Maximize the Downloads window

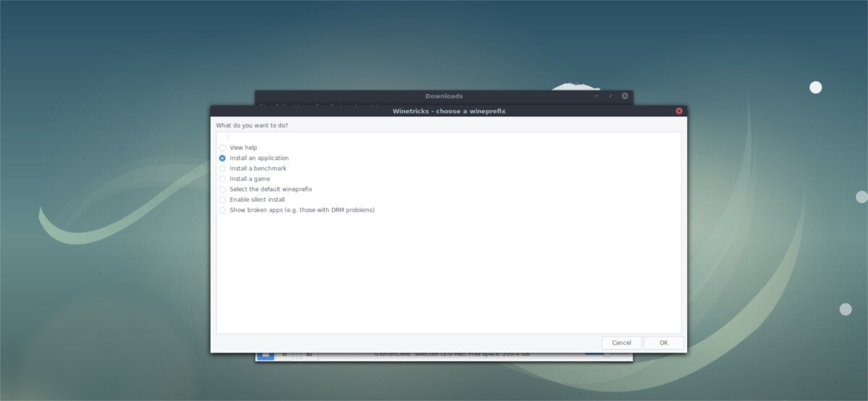pos(610,96)
